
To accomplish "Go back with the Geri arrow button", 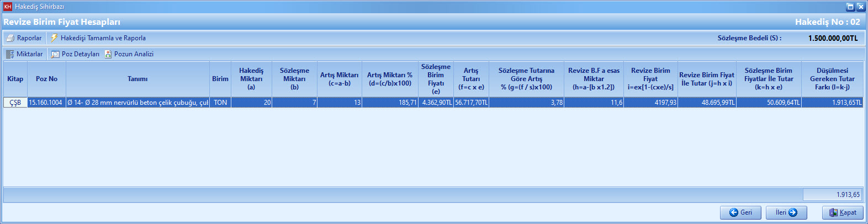I will (740, 212).
